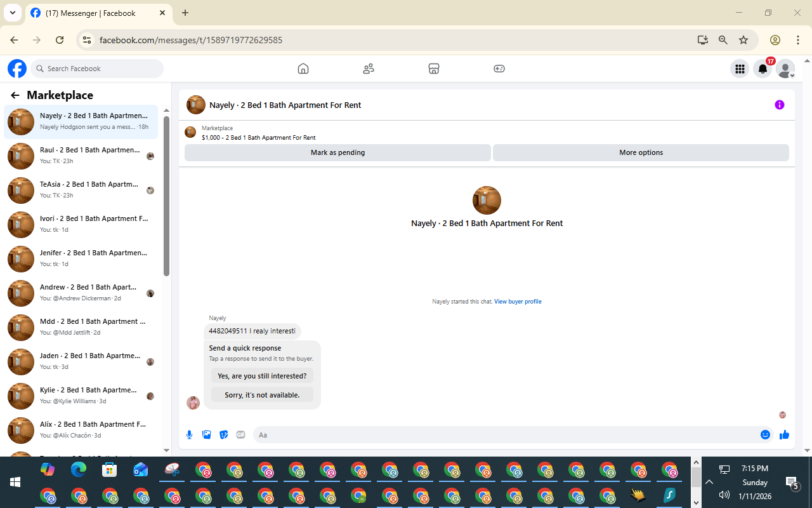812x508 pixels.
Task: Attach a photo file to the message
Action: point(206,435)
